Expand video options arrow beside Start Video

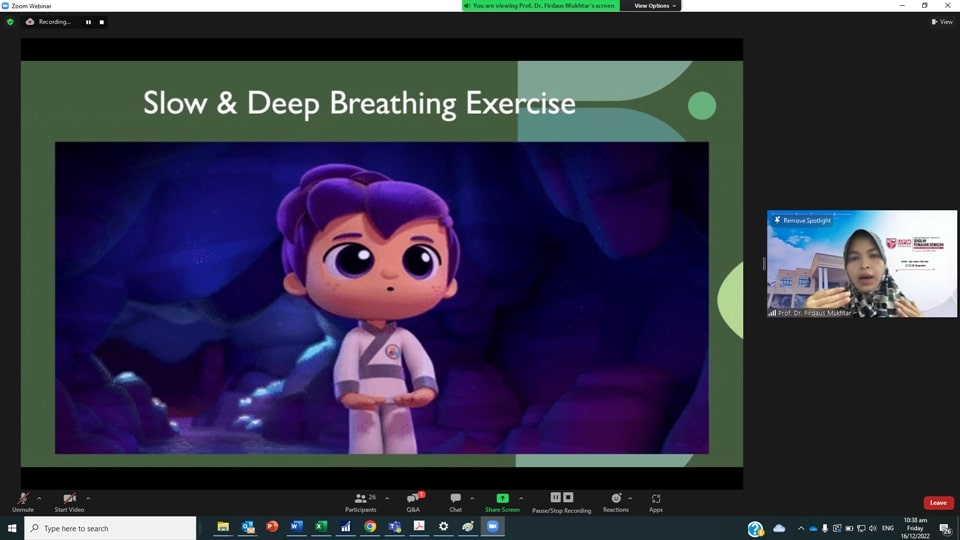pyautogui.click(x=88, y=498)
